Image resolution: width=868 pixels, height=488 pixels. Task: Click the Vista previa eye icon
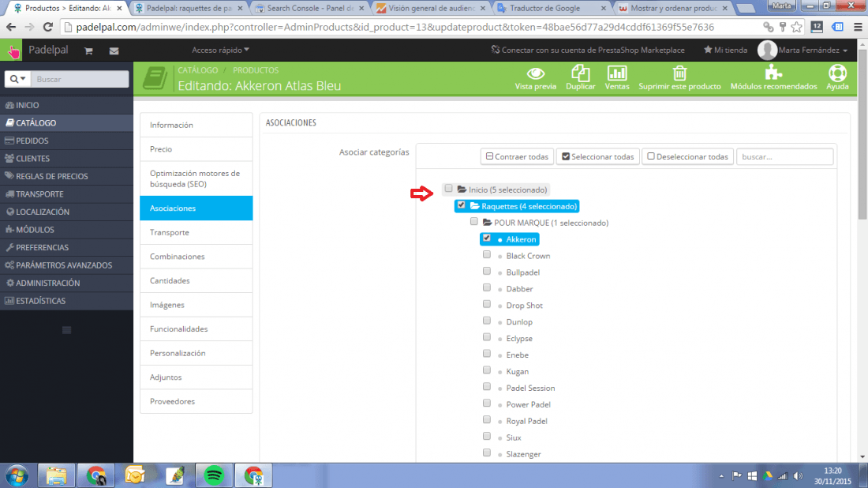(x=535, y=73)
